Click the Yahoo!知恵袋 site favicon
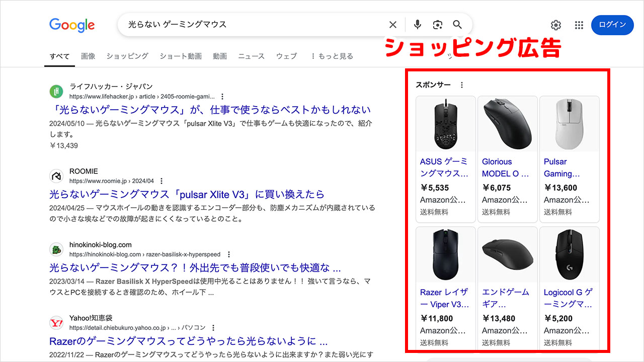Image resolution: width=644 pixels, height=362 pixels. tap(56, 323)
